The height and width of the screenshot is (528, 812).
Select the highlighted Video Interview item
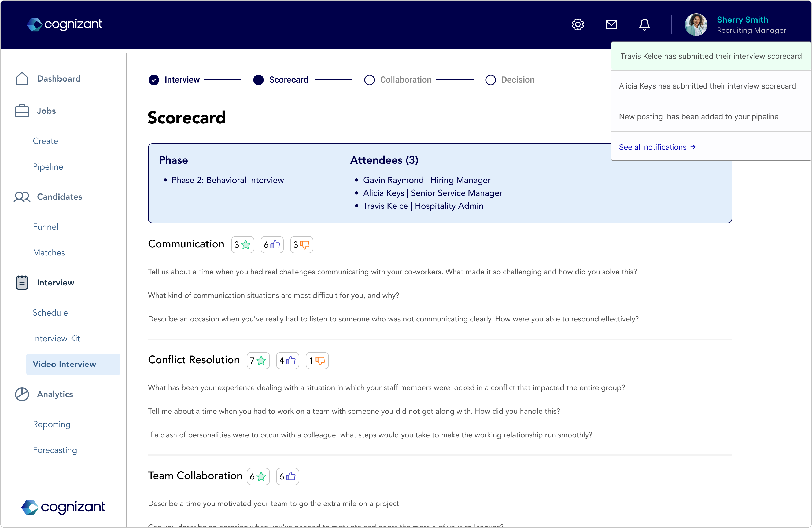73,364
